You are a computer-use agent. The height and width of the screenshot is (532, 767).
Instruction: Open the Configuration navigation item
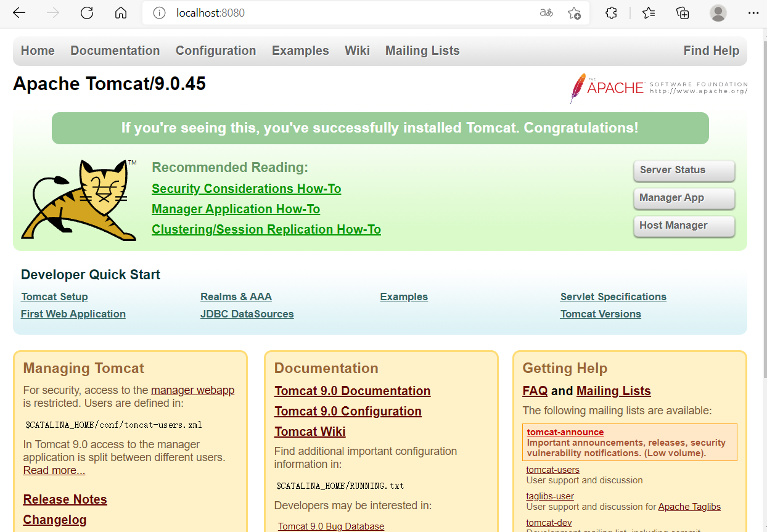coord(216,51)
